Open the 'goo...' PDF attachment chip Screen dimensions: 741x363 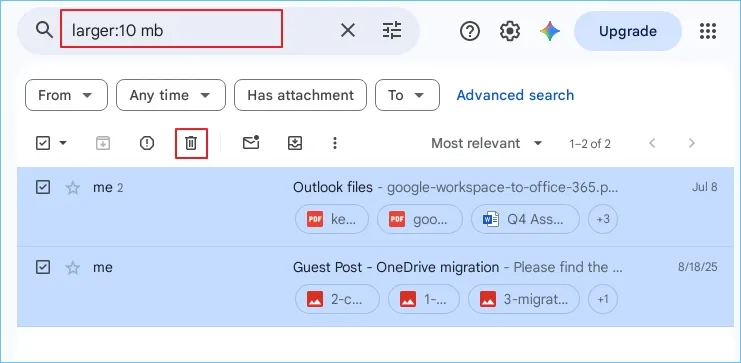tap(420, 219)
